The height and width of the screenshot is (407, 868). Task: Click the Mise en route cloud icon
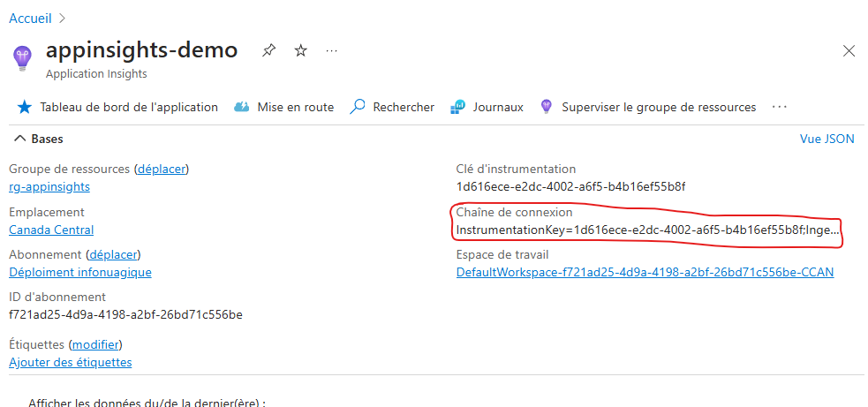click(242, 107)
